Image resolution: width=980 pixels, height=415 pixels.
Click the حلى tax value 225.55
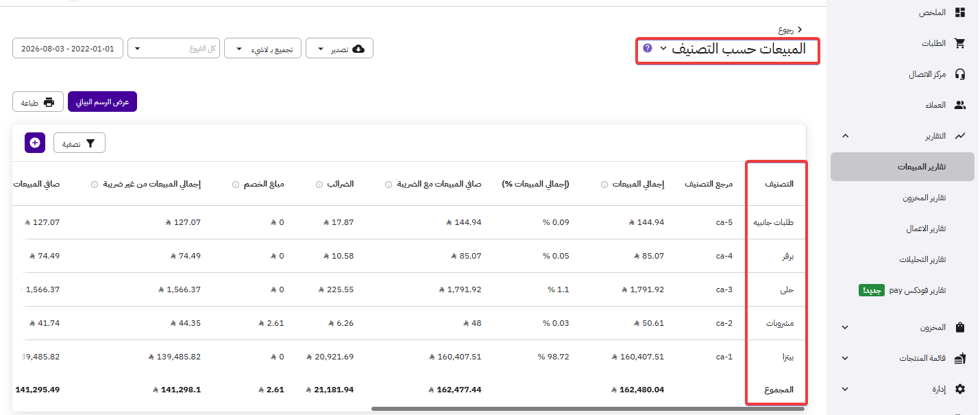[336, 289]
